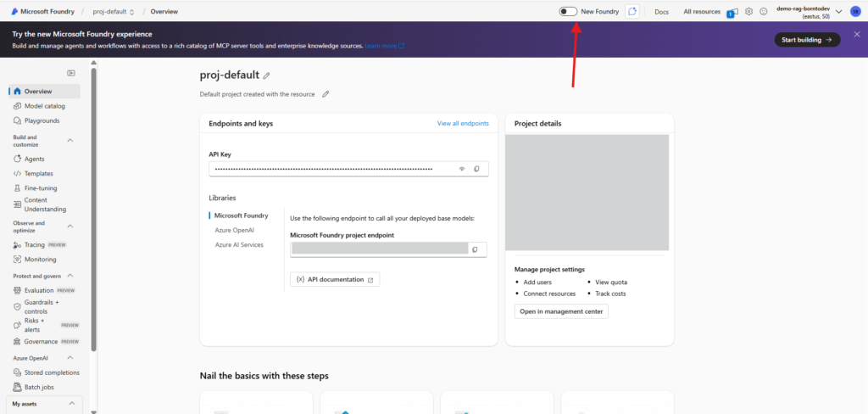This screenshot has width=868, height=414.
Task: Click the API Key input field
Action: 331,169
